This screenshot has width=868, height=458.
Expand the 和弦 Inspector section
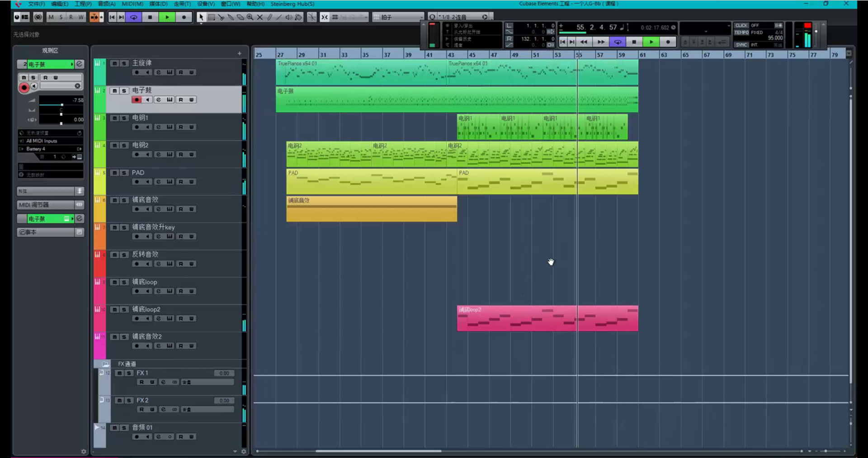[50, 191]
